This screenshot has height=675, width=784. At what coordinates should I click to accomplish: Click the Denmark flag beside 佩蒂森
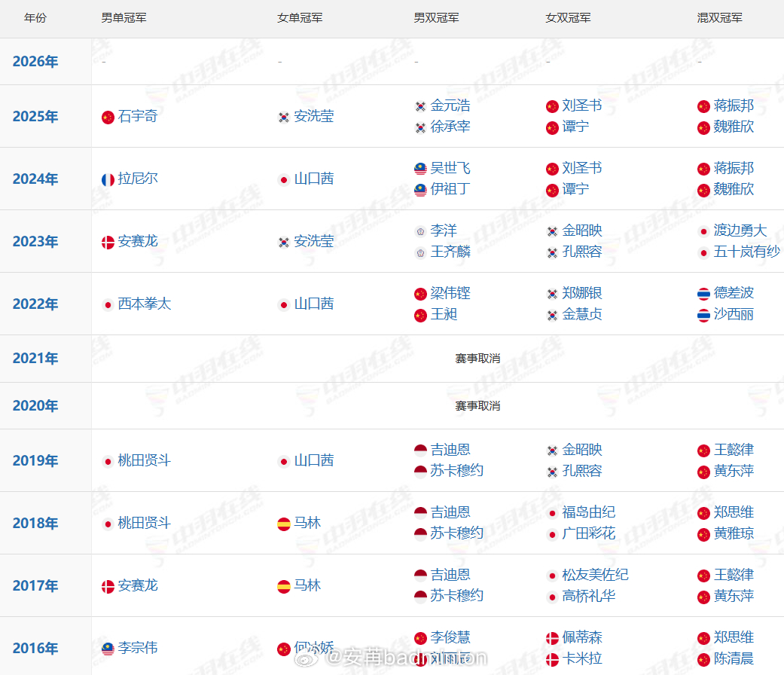552,639
